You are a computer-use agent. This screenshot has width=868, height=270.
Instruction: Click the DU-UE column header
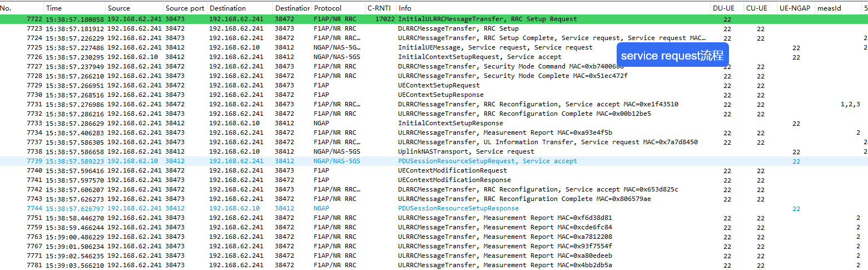pyautogui.click(x=723, y=8)
